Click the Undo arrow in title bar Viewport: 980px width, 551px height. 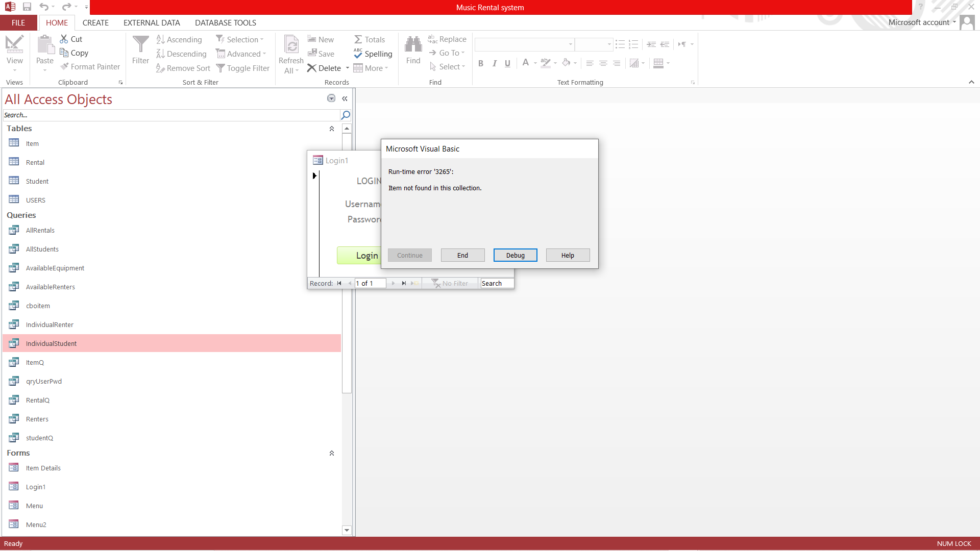tap(44, 7)
